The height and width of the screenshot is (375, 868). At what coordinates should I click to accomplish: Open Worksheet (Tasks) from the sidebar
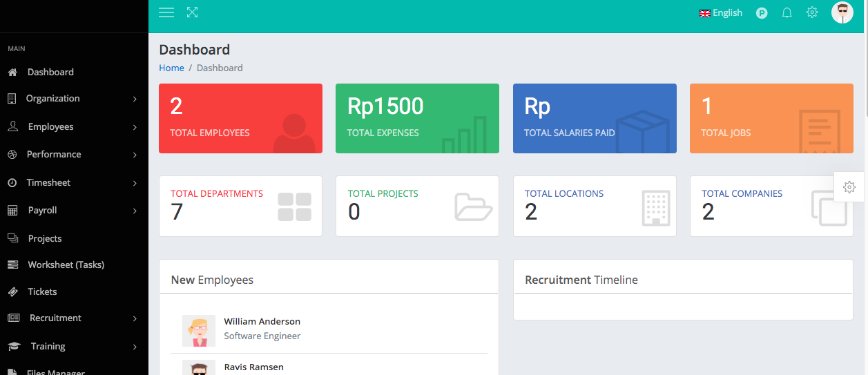tap(66, 265)
